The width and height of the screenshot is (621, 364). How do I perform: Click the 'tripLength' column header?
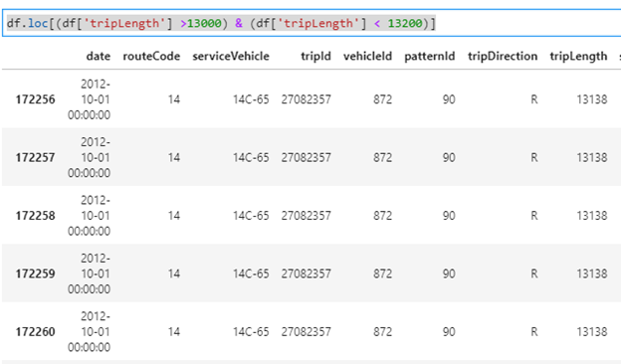(578, 56)
